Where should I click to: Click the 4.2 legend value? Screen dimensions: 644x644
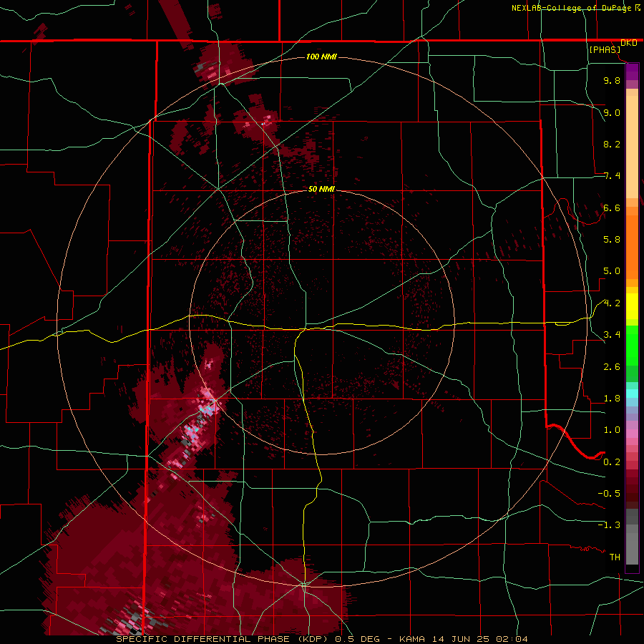tap(612, 303)
